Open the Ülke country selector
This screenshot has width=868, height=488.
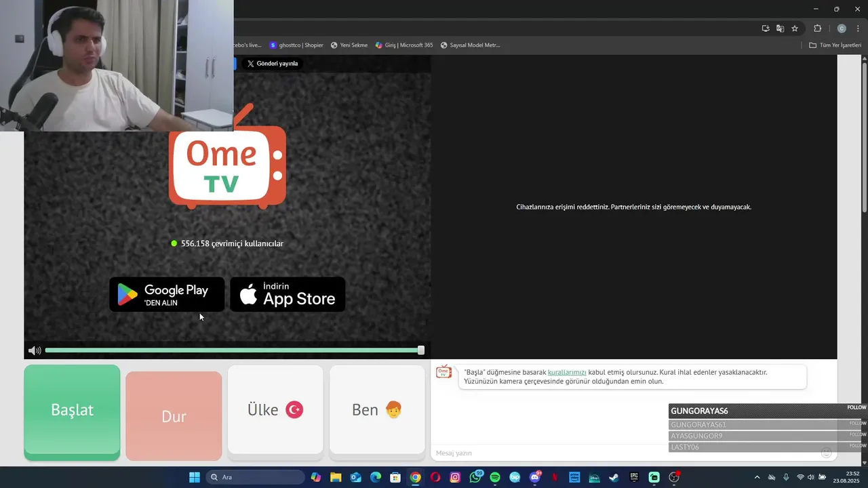tap(275, 409)
